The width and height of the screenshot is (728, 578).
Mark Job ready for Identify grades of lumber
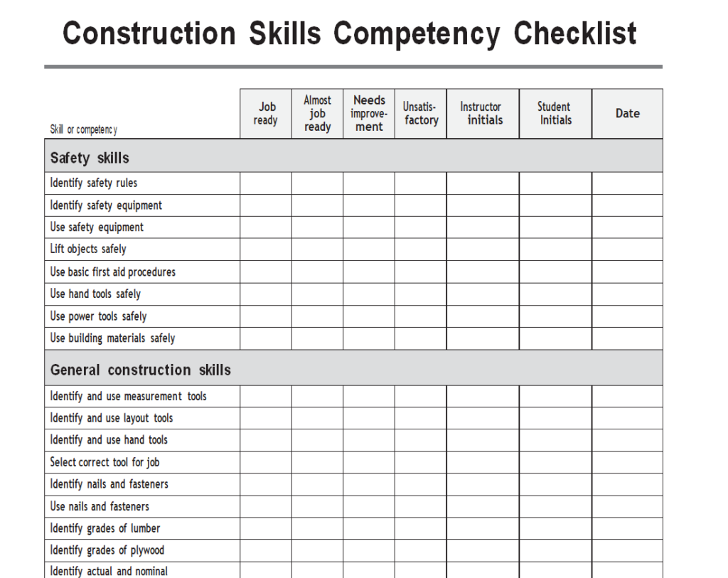pyautogui.click(x=265, y=528)
